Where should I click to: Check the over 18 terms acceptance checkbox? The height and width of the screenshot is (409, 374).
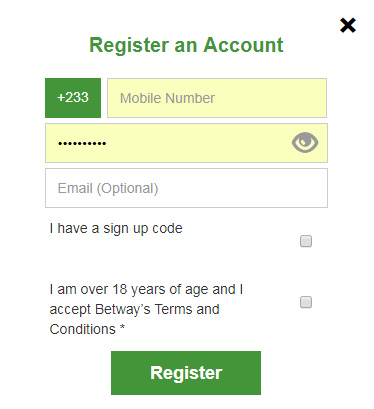[306, 302]
